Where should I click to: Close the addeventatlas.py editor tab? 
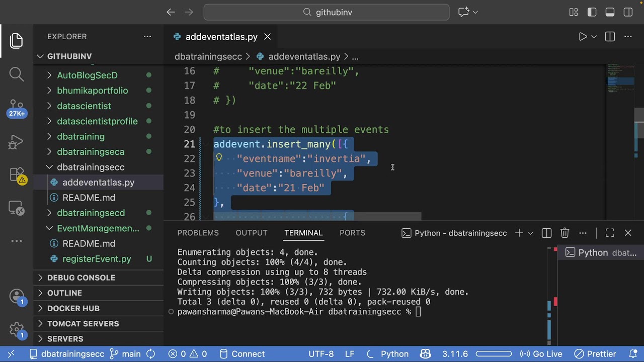(x=268, y=37)
